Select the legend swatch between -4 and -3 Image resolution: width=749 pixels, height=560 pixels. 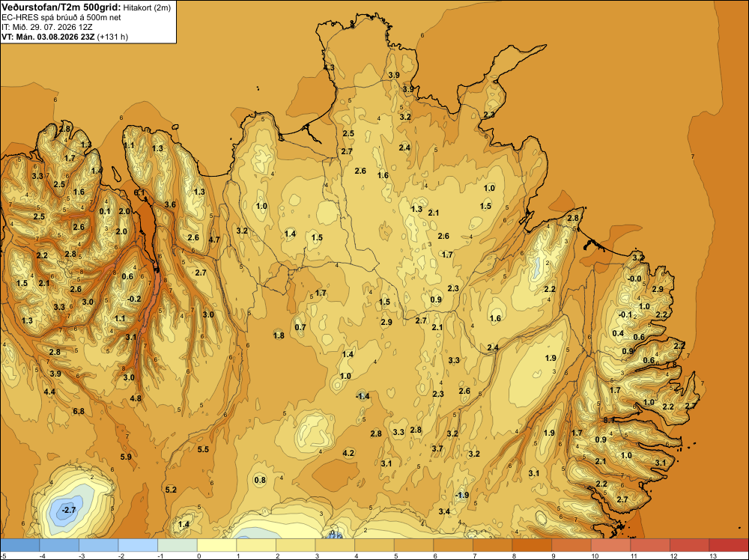point(59,545)
